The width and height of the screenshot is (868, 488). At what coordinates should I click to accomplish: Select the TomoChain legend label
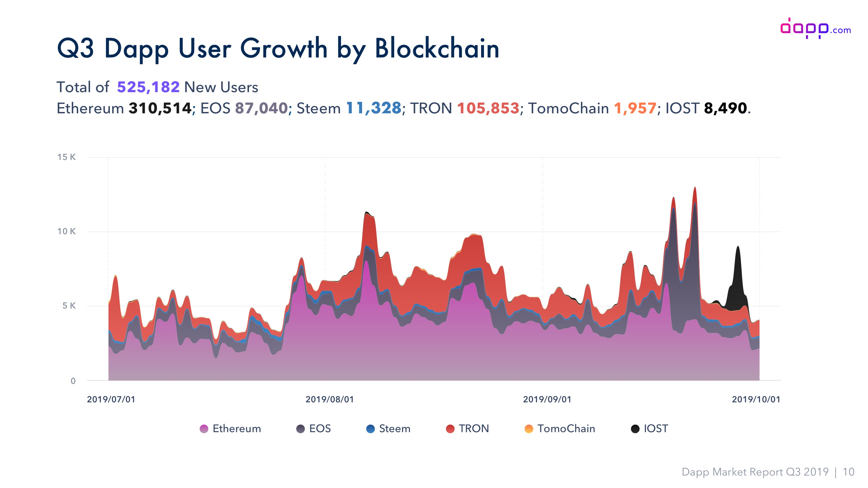[x=566, y=429]
